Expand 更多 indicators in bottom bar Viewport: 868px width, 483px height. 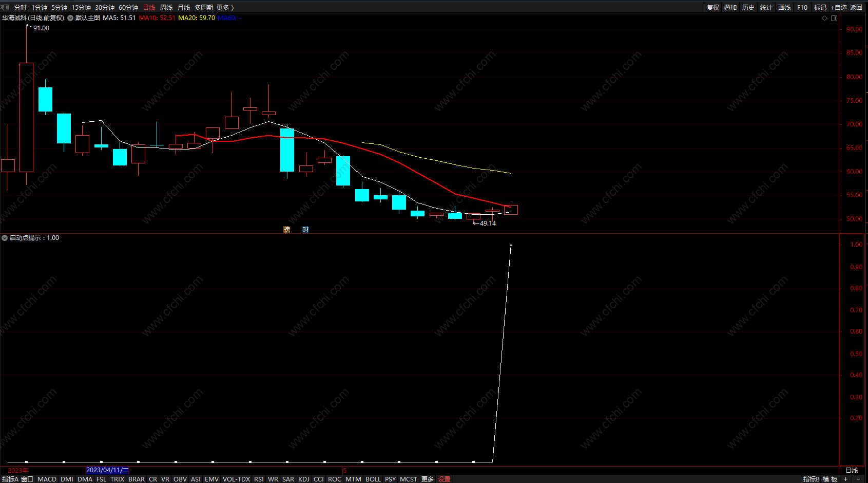click(428, 479)
